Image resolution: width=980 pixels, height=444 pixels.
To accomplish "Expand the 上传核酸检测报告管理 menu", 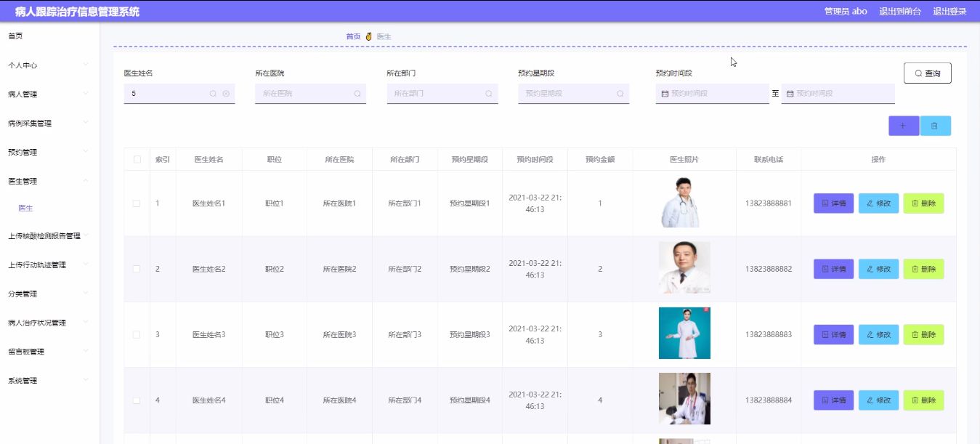I will coord(49,235).
